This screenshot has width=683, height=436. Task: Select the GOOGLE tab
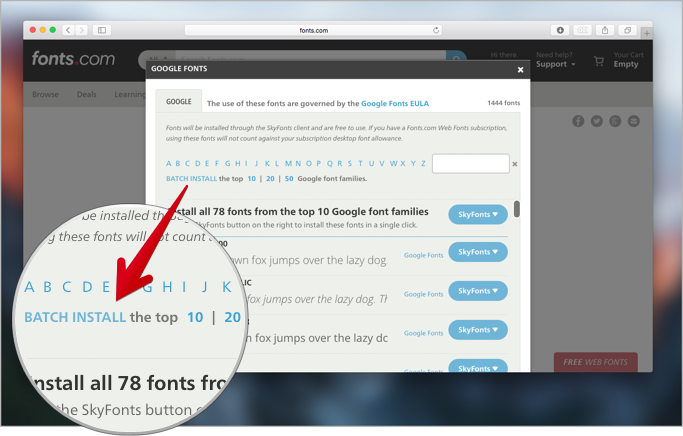pos(179,101)
